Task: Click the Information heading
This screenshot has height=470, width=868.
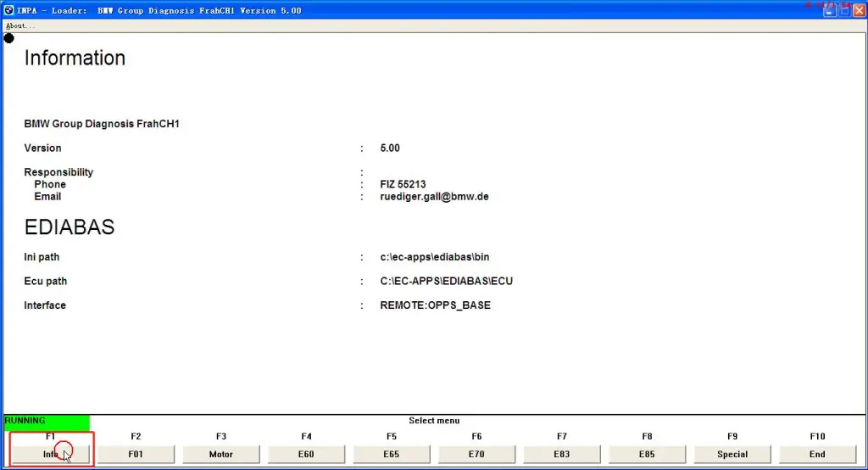Action: click(75, 58)
